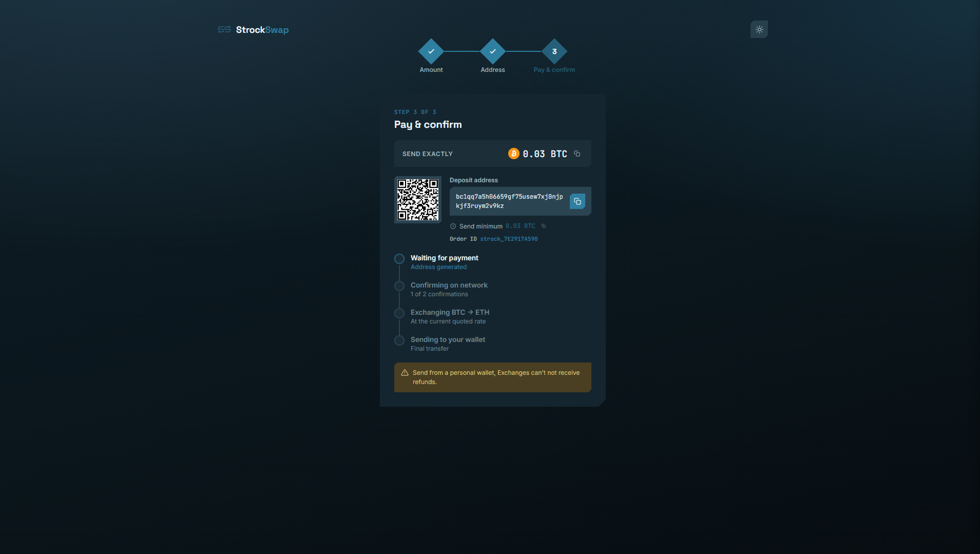Screen dimensions: 980x554
Task: Enlarge the deposit QR code
Action: tap(418, 200)
